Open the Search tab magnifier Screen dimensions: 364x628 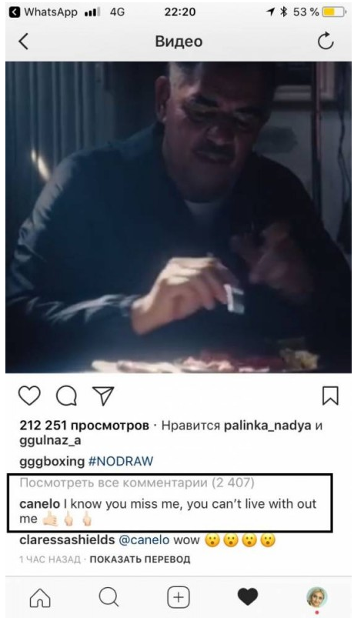[x=109, y=598]
